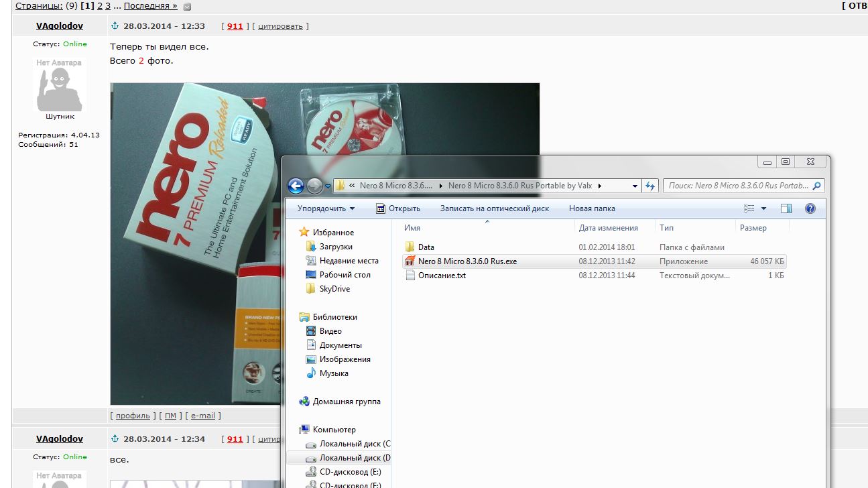The height and width of the screenshot is (488, 868).
Task: Select the Компьютер node
Action: (x=328, y=430)
